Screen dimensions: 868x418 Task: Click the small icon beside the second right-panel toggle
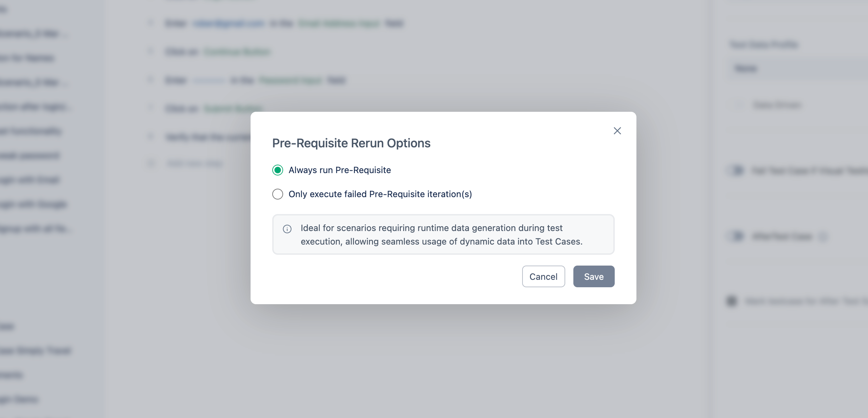[823, 236]
